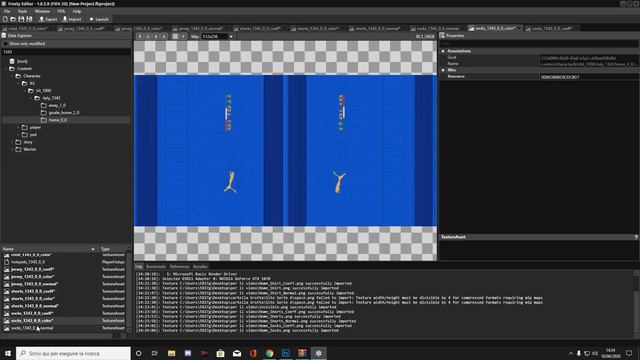Open Windows Start menu
Image resolution: width=640 pixels, height=360 pixels.
pyautogui.click(x=8, y=353)
